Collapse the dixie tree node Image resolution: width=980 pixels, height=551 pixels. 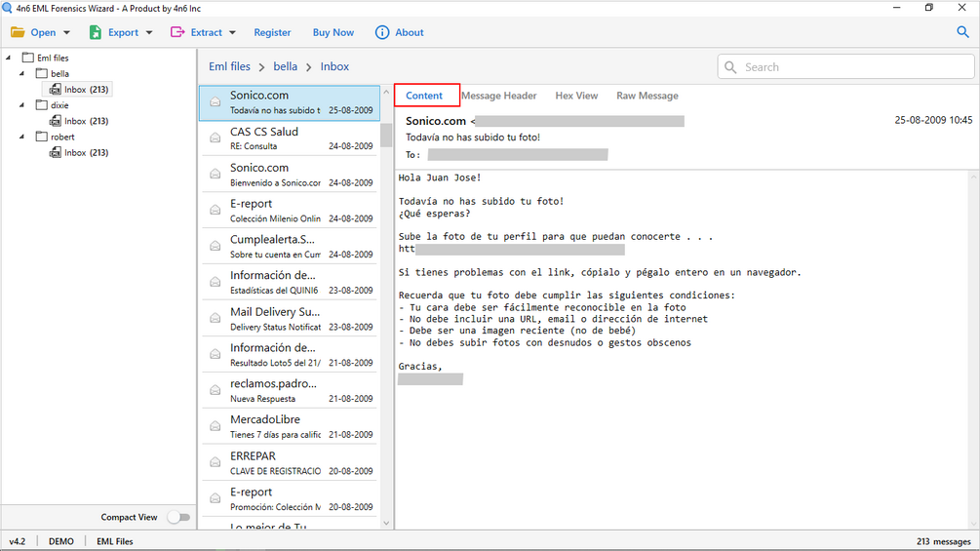coord(21,105)
